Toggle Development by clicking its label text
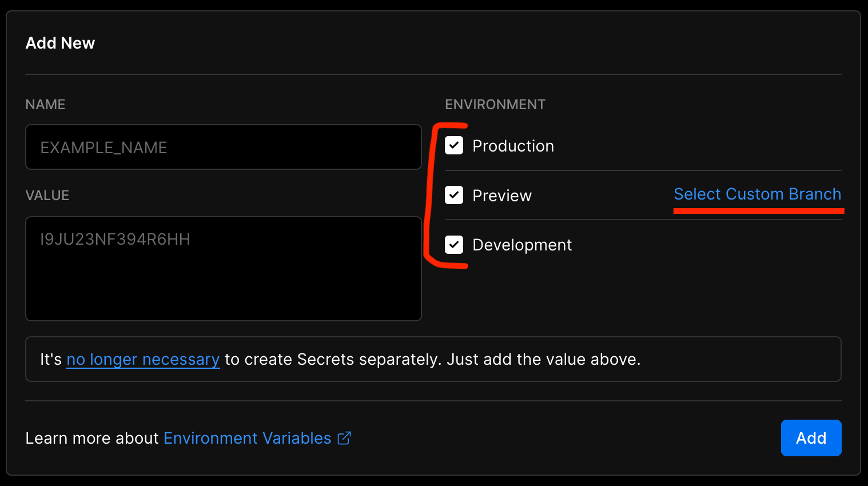This screenshot has width=868, height=486. 521,245
